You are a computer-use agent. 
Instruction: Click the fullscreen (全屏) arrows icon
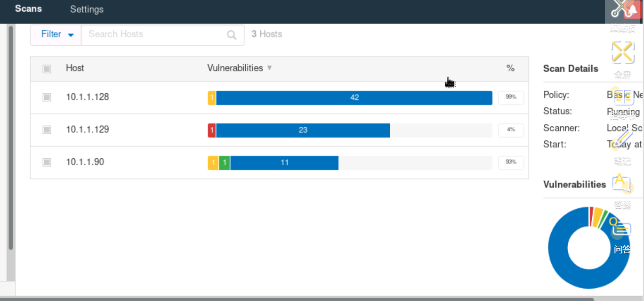coord(623,52)
